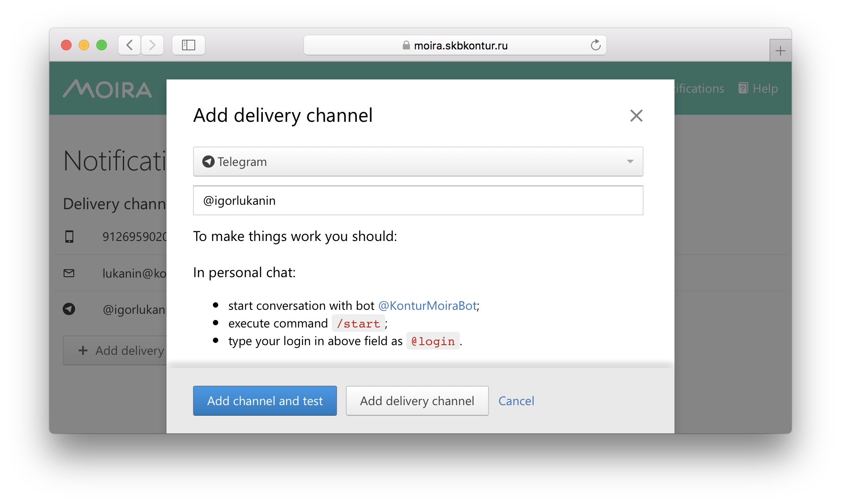Screen dimensions: 841x504
Task: Toggle the Safari sidebar
Action: point(189,45)
